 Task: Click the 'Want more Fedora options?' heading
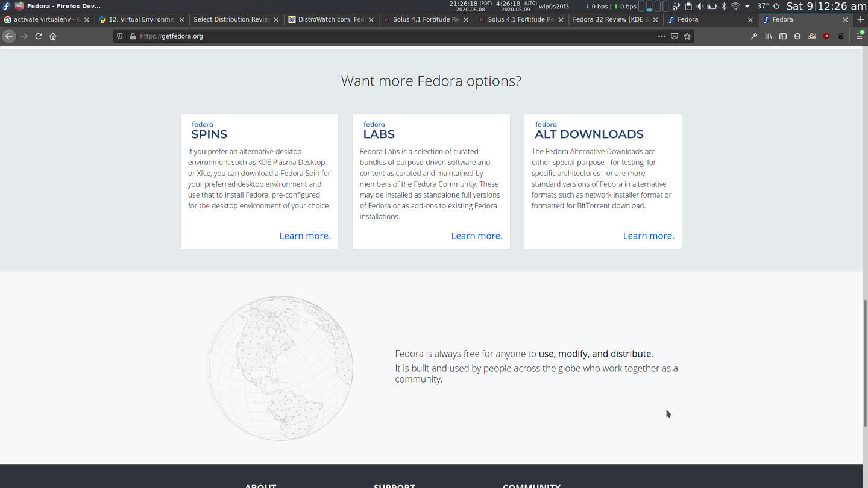coord(431,81)
